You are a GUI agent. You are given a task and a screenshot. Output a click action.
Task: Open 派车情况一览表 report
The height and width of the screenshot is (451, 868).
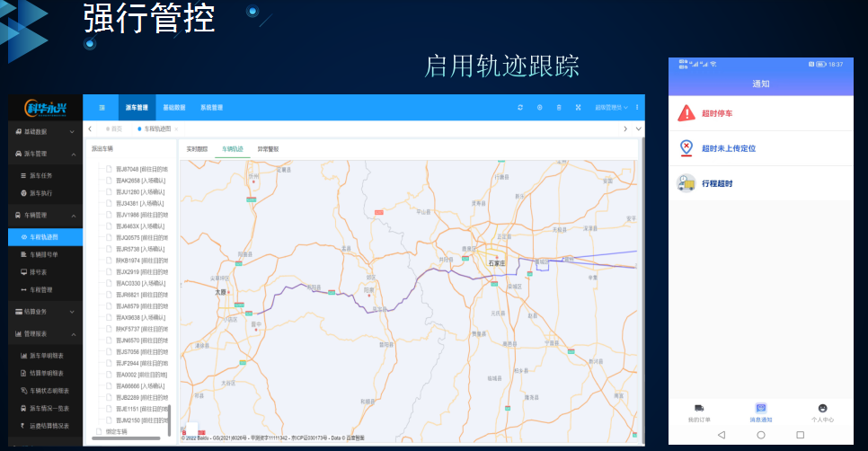(46, 409)
